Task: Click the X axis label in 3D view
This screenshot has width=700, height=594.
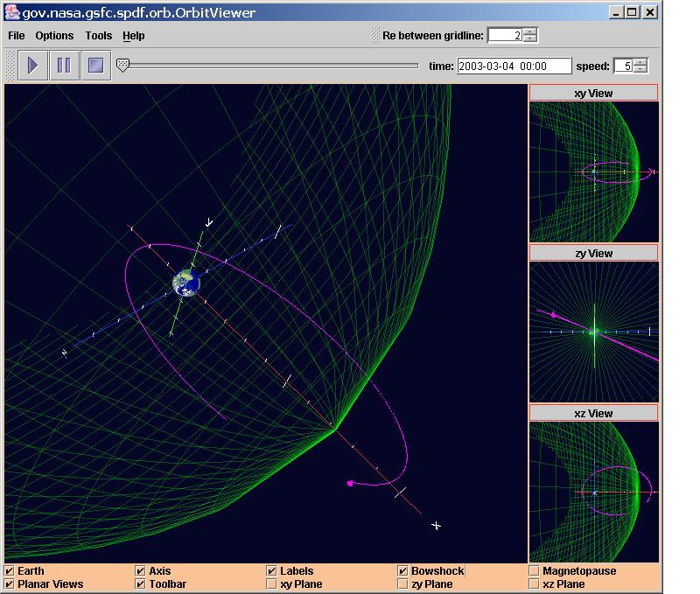Action: (x=436, y=526)
